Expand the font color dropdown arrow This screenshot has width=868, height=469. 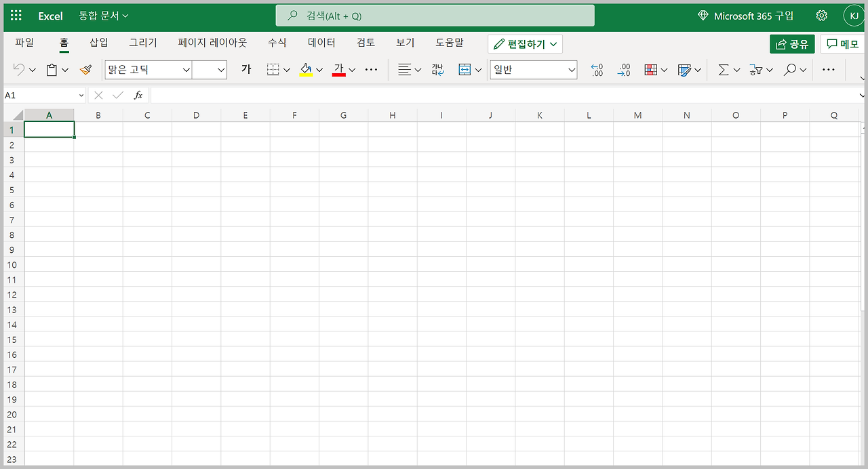(x=353, y=70)
